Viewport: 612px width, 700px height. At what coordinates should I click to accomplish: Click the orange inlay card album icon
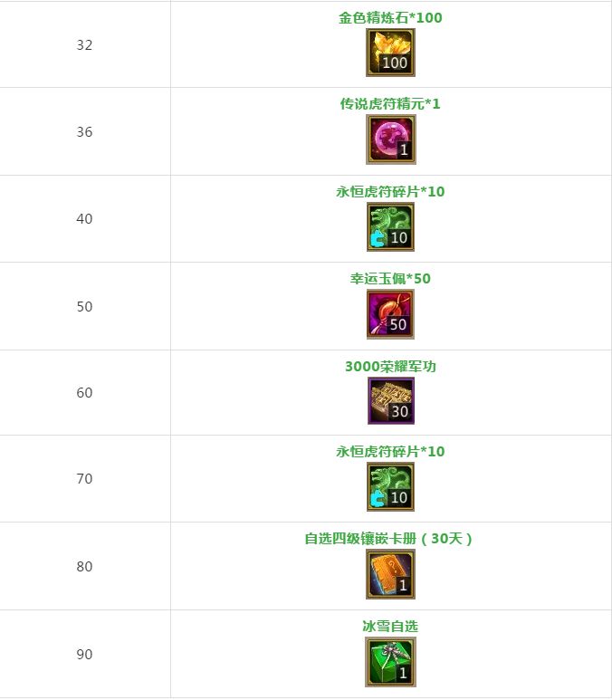click(x=390, y=574)
